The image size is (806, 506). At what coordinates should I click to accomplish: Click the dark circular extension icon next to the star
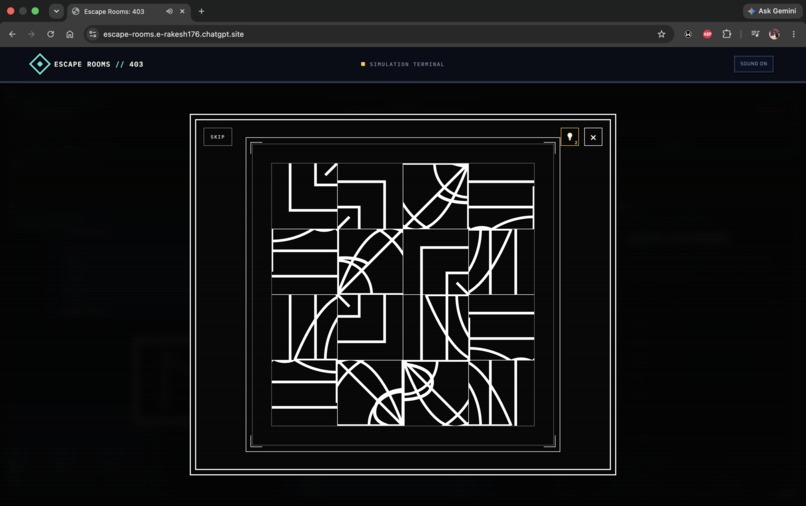pos(688,34)
